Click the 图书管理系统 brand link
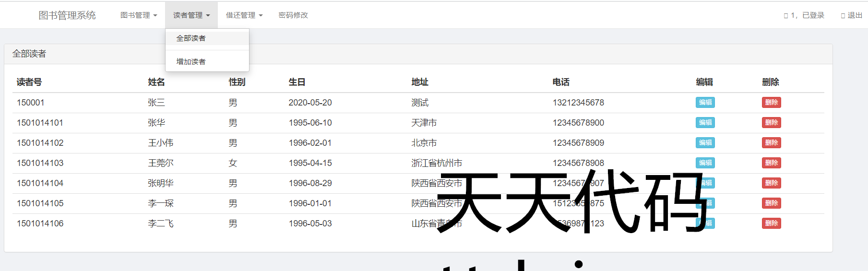868x271 pixels. coord(67,15)
